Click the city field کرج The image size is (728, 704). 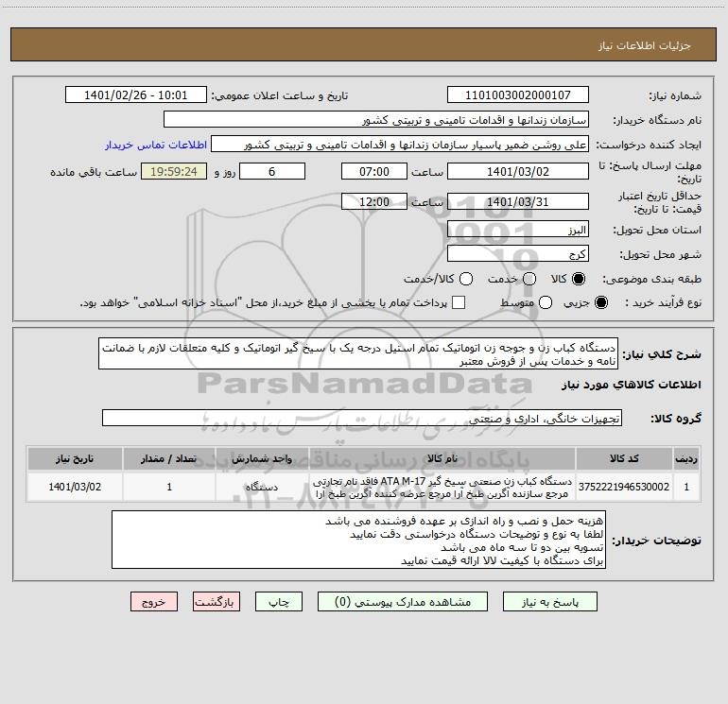coord(518,253)
